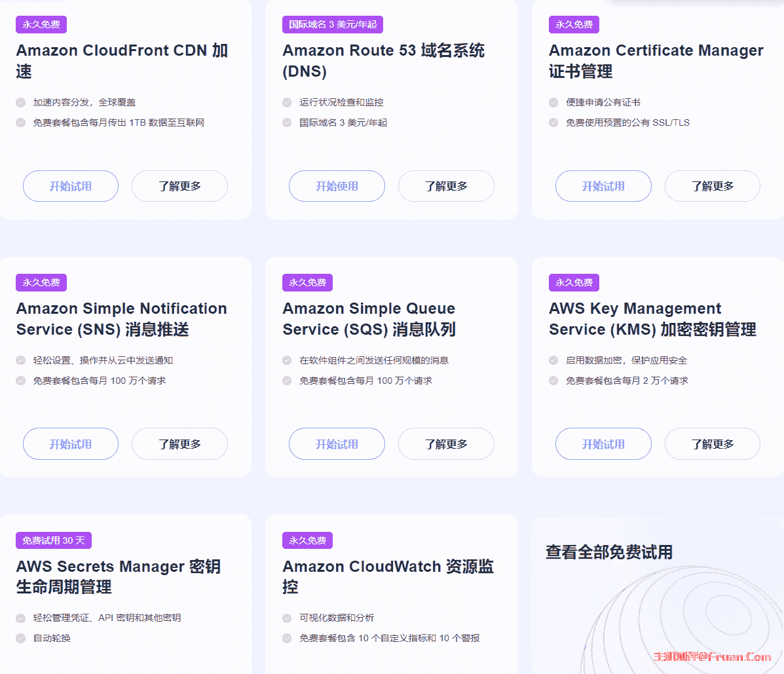
Task: Click 开始试用 under Amazon CloudFront CDN
Action: (x=71, y=186)
